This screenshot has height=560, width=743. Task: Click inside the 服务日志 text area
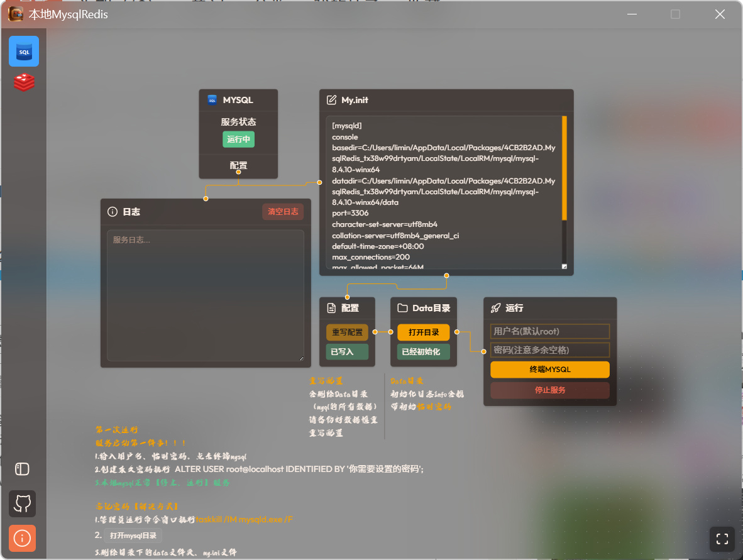pos(205,295)
